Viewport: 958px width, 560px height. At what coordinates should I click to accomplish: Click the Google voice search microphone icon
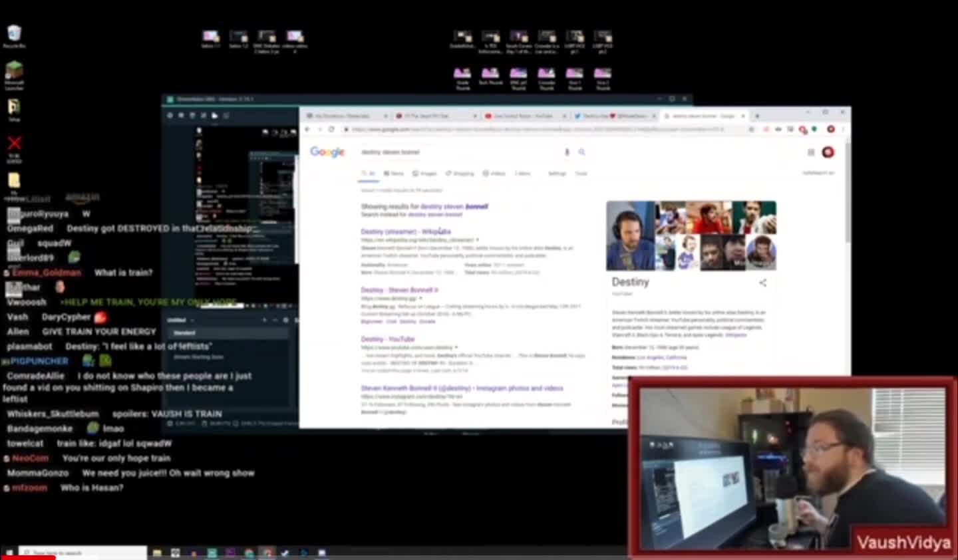tap(567, 152)
